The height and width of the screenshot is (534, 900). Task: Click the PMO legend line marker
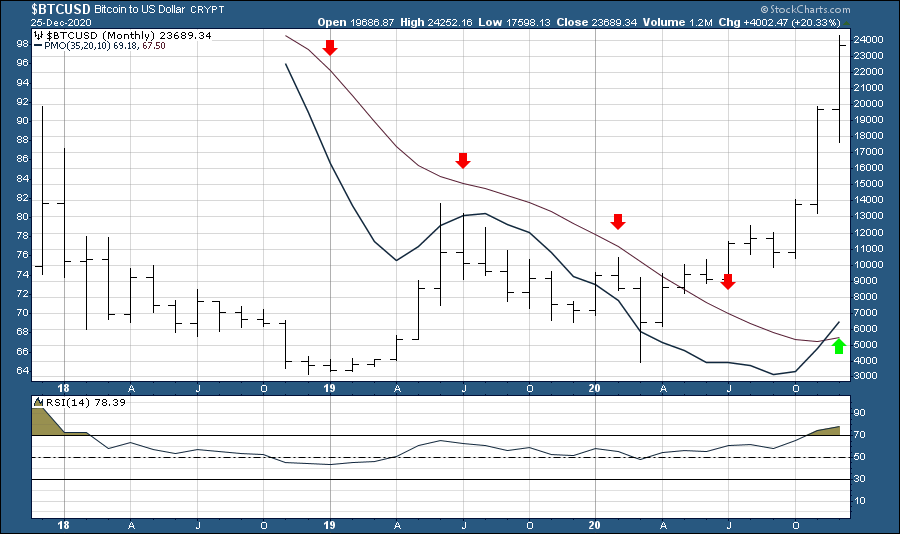click(x=39, y=46)
